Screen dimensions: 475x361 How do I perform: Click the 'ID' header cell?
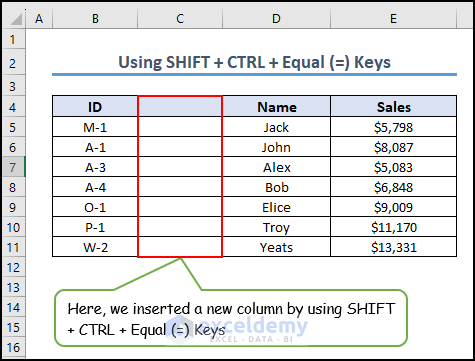[95, 107]
